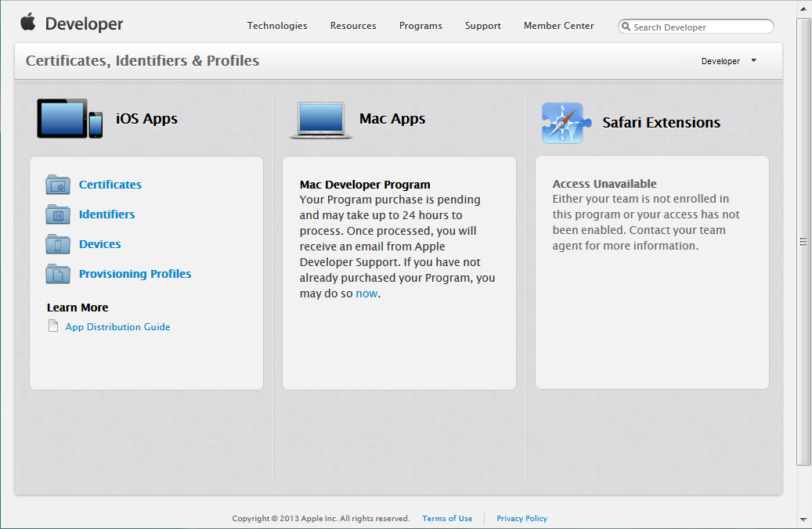Open the Support menu item
The height and width of the screenshot is (529, 812).
(482, 26)
